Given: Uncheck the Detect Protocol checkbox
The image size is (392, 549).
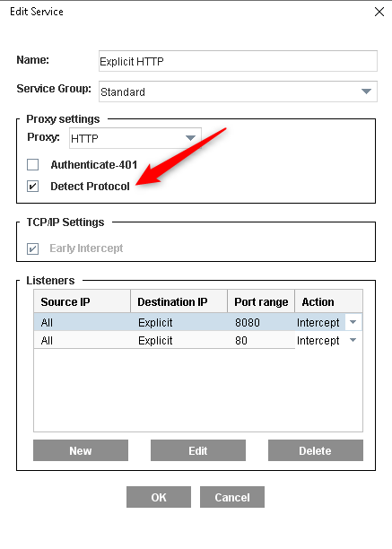Looking at the screenshot, I should (x=33, y=186).
